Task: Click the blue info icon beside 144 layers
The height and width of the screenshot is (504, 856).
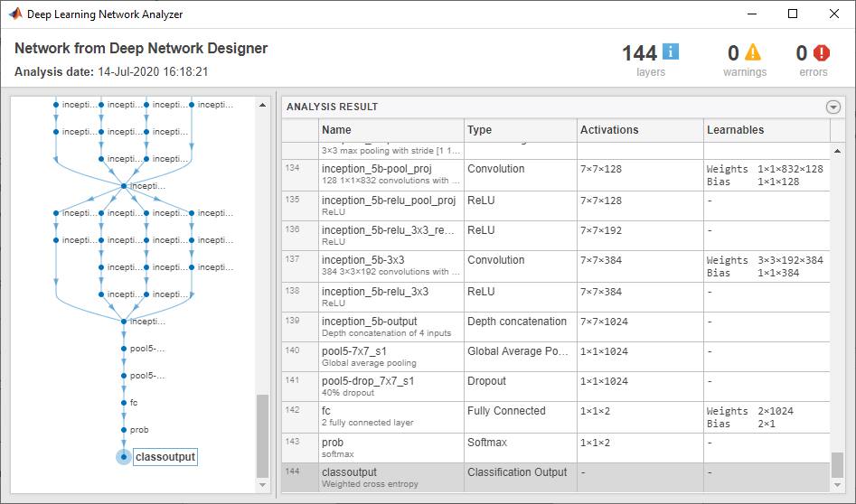Action: (x=671, y=51)
